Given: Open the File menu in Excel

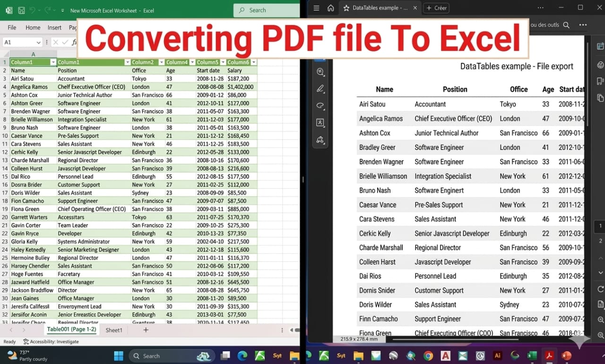Looking at the screenshot, I should pyautogui.click(x=11, y=27).
